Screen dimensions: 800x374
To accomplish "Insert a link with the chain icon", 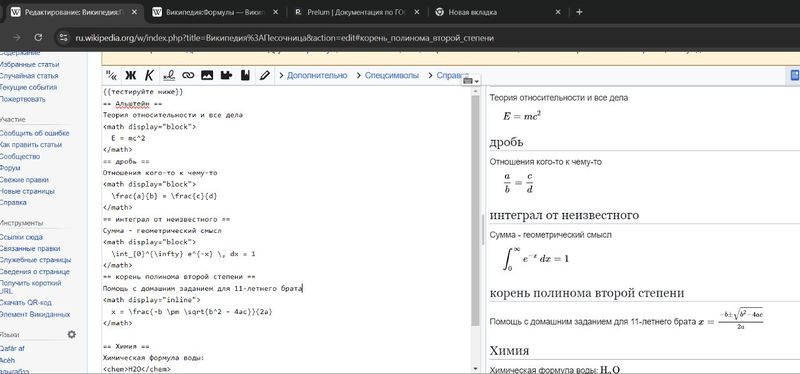I will [x=188, y=76].
